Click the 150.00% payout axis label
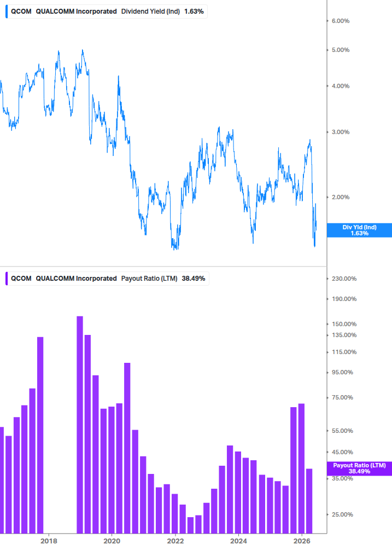This screenshot has height=550, width=392. point(344,324)
